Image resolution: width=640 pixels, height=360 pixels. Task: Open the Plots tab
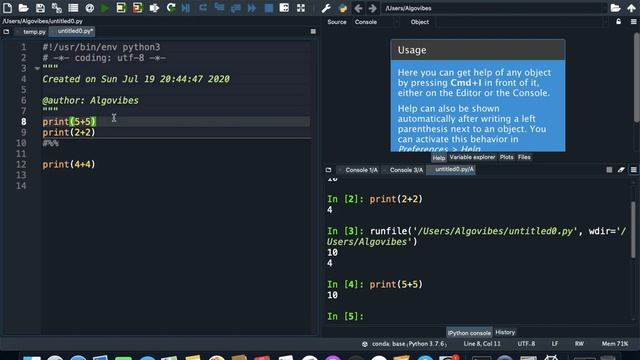(x=507, y=157)
